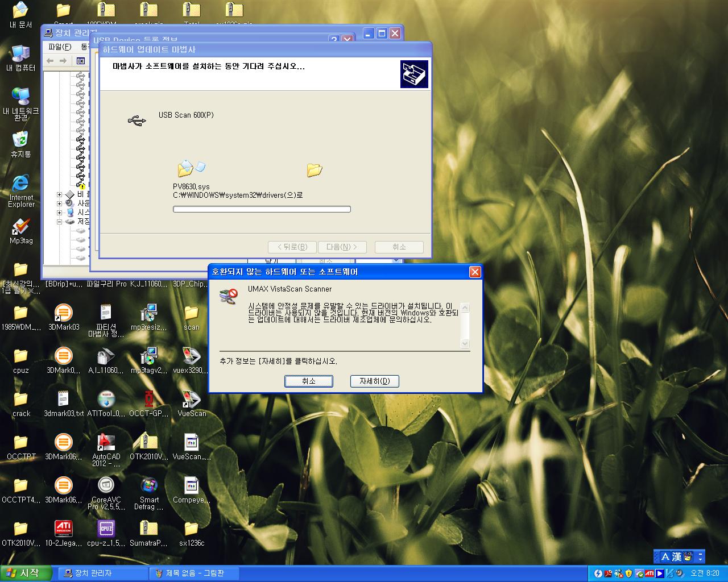This screenshot has width=728, height=582.
Task: Open the sx1236c folder
Action: [192, 533]
